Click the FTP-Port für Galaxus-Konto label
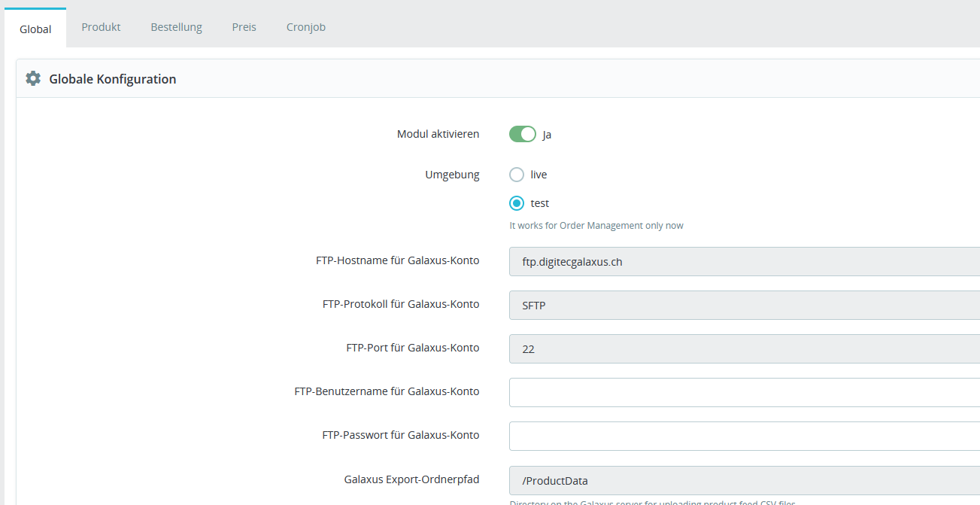980x505 pixels. tap(413, 348)
